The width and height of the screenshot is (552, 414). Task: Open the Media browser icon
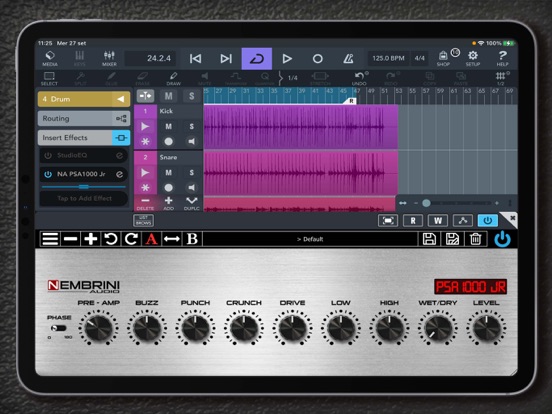[x=50, y=58]
